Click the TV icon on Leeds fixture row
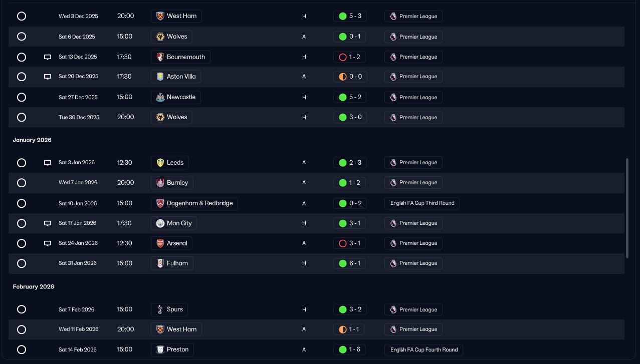The height and width of the screenshot is (364, 640). click(48, 163)
